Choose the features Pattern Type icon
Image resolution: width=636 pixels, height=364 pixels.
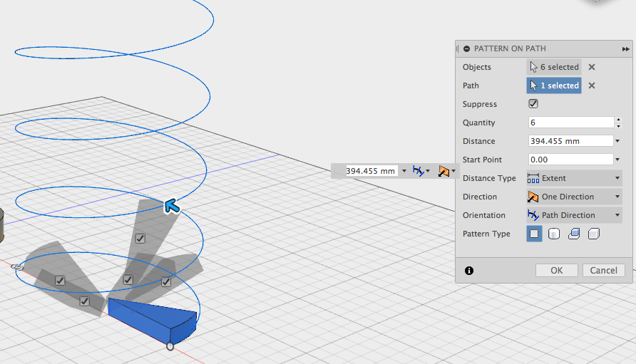point(574,234)
